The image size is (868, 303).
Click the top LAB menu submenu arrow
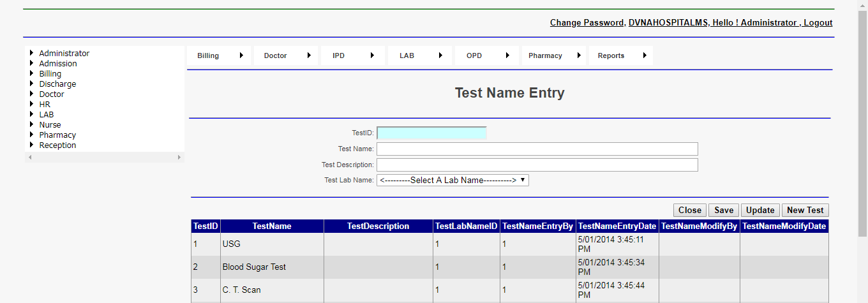tap(440, 55)
